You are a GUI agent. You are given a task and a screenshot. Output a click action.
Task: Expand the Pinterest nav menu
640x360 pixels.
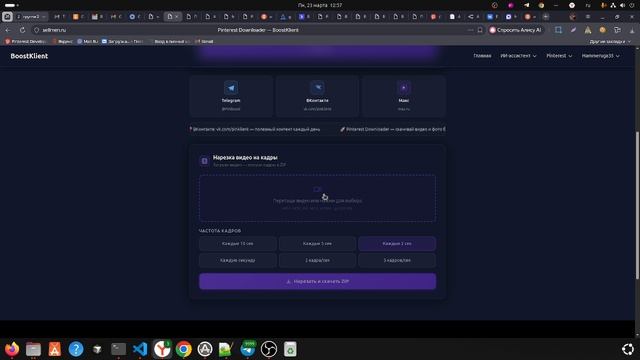[559, 56]
